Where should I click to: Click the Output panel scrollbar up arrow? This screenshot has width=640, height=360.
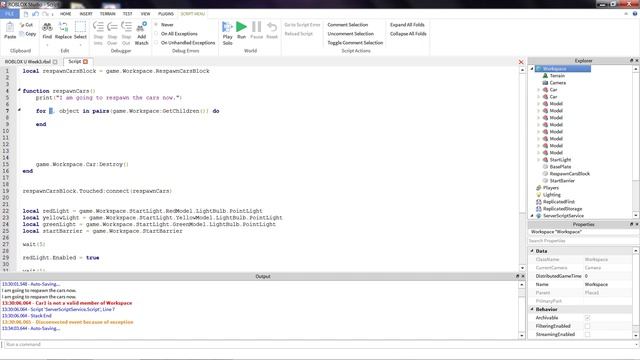(x=522, y=284)
